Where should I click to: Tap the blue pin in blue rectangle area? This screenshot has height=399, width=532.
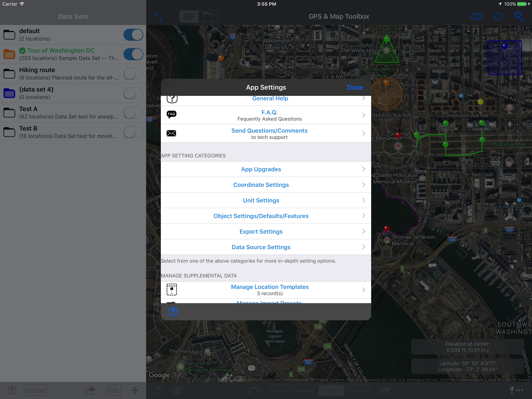point(505,46)
